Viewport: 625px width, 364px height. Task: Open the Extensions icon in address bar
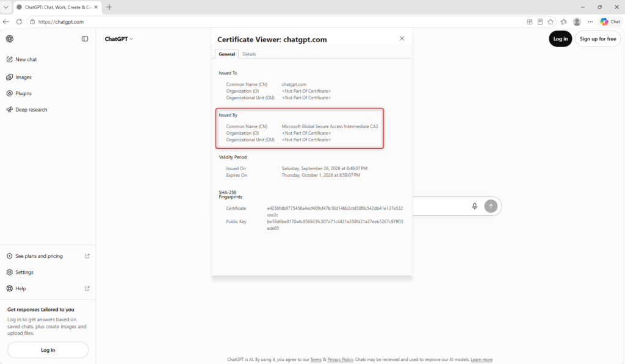coord(529,21)
